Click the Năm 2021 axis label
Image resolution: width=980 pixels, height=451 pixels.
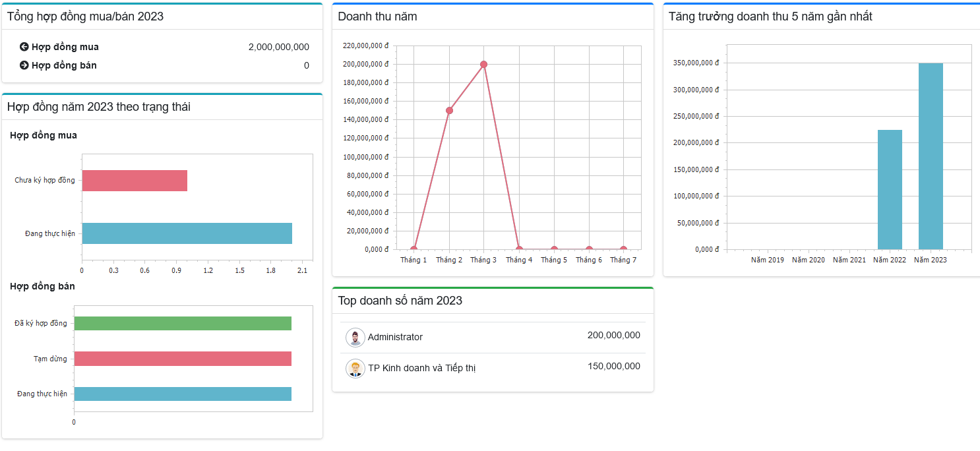pyautogui.click(x=849, y=260)
